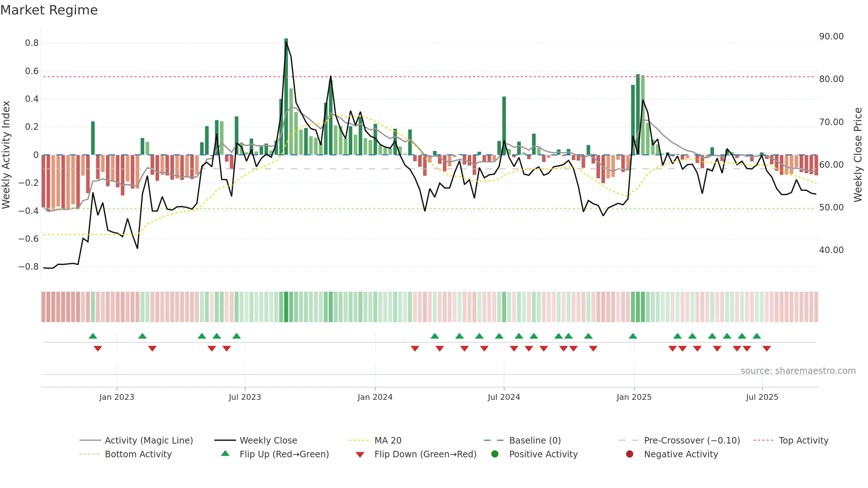Click the −0.8 activity axis tick label

29,267
